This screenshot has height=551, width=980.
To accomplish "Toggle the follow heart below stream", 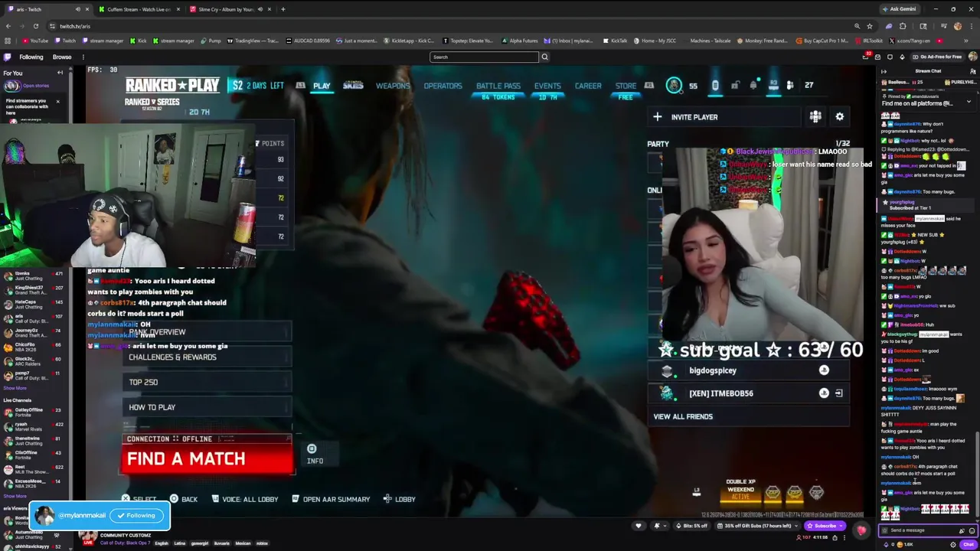I will [639, 526].
